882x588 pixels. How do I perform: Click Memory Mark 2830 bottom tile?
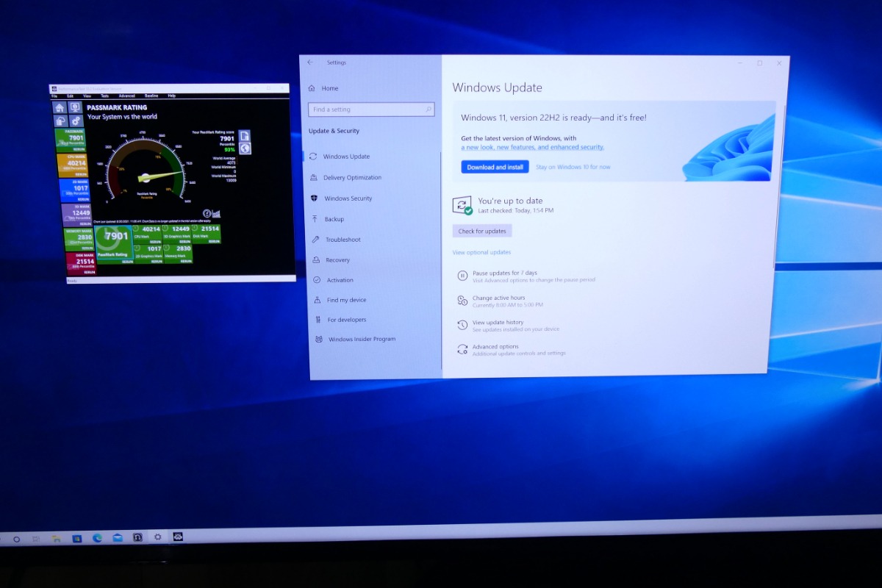179,254
